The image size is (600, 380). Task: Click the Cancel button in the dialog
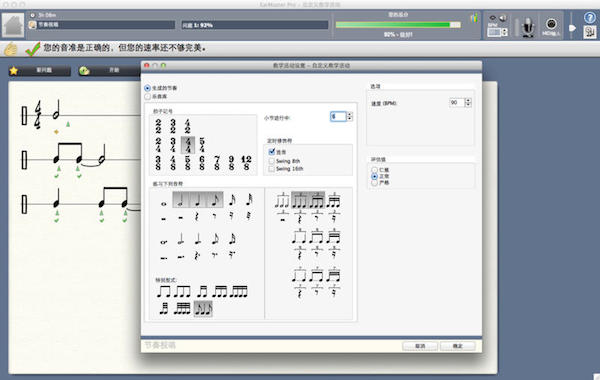tap(420, 346)
